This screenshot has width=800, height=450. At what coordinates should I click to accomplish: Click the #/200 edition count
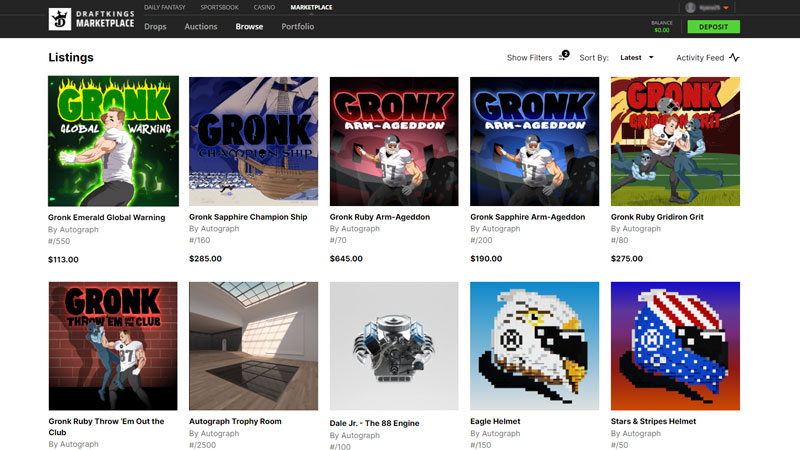[x=481, y=240]
